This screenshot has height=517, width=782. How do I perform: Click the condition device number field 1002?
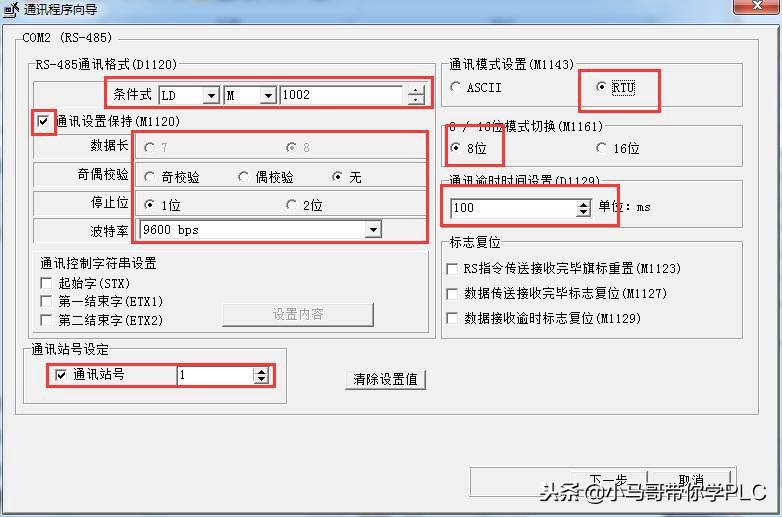click(341, 95)
